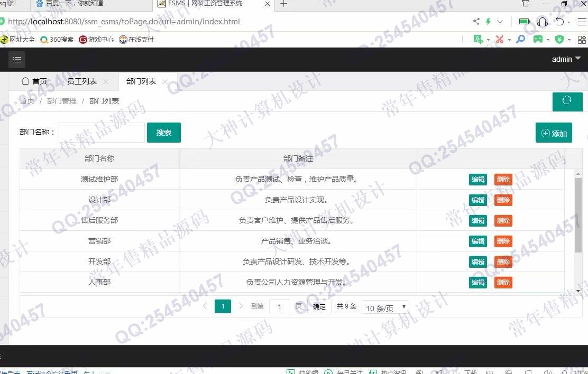
Task: Click the 部门名称 search input field
Action: pyautogui.click(x=102, y=133)
